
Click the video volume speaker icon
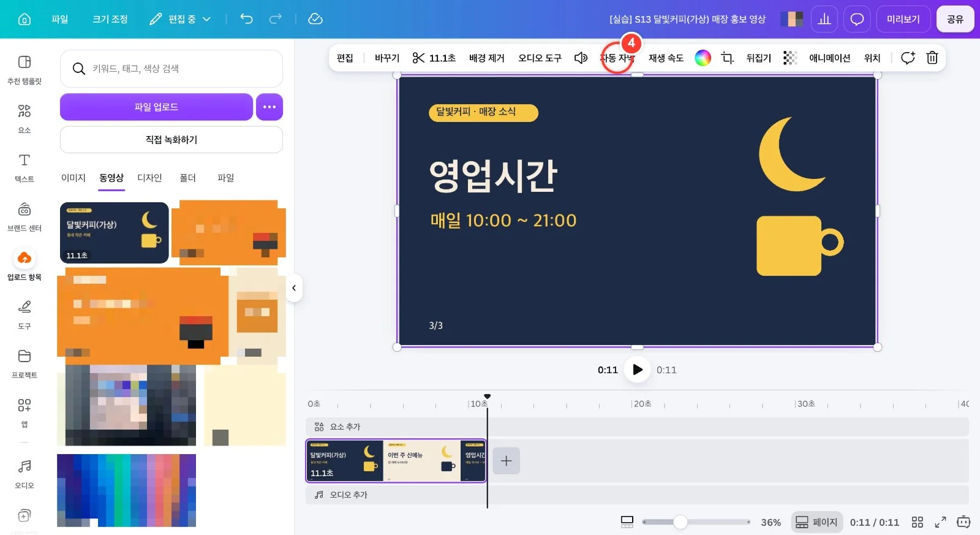pos(581,58)
